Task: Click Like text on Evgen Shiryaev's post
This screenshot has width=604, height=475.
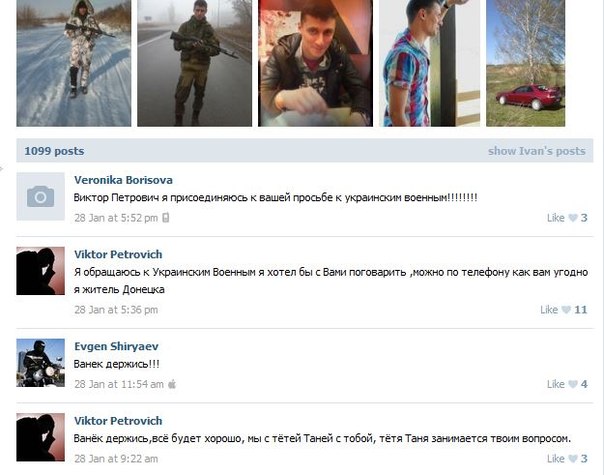Action: (555, 384)
